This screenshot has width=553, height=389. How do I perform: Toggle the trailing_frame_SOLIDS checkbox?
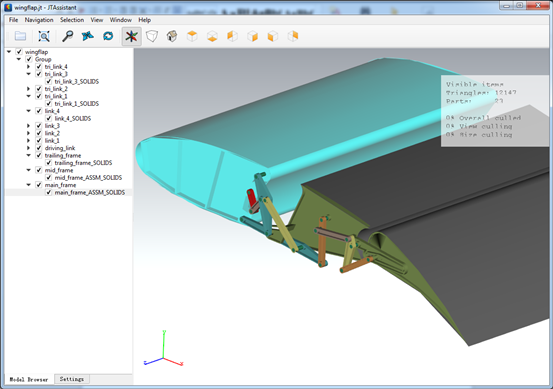49,163
